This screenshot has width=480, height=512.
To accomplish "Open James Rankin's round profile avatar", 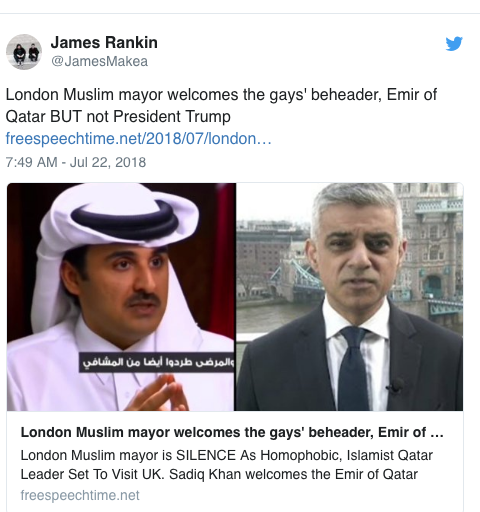I will (x=24, y=52).
